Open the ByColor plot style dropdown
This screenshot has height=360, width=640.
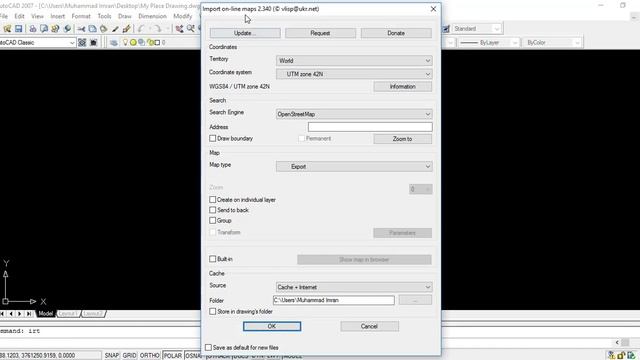point(553,42)
